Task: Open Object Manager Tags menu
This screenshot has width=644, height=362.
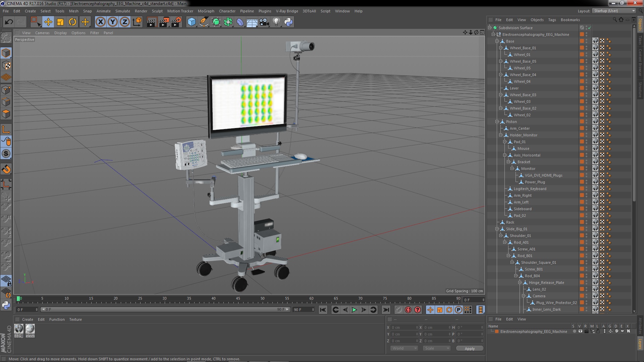Action: pyautogui.click(x=552, y=20)
